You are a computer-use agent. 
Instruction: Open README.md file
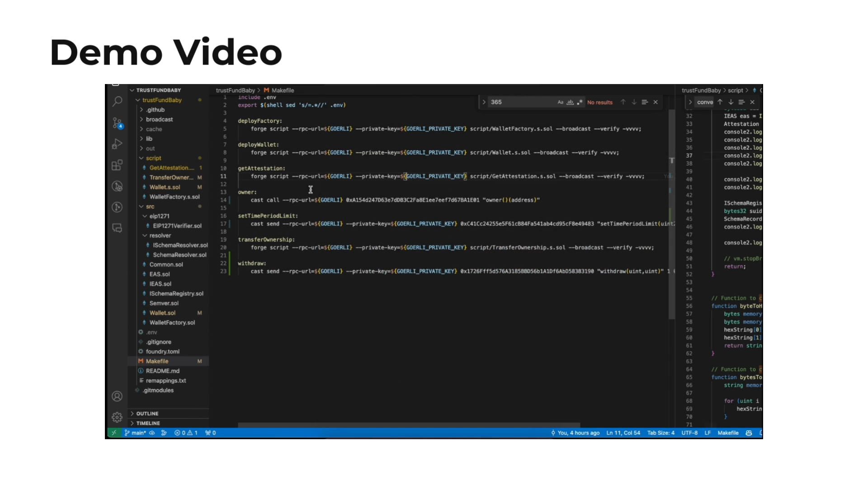tap(168, 371)
